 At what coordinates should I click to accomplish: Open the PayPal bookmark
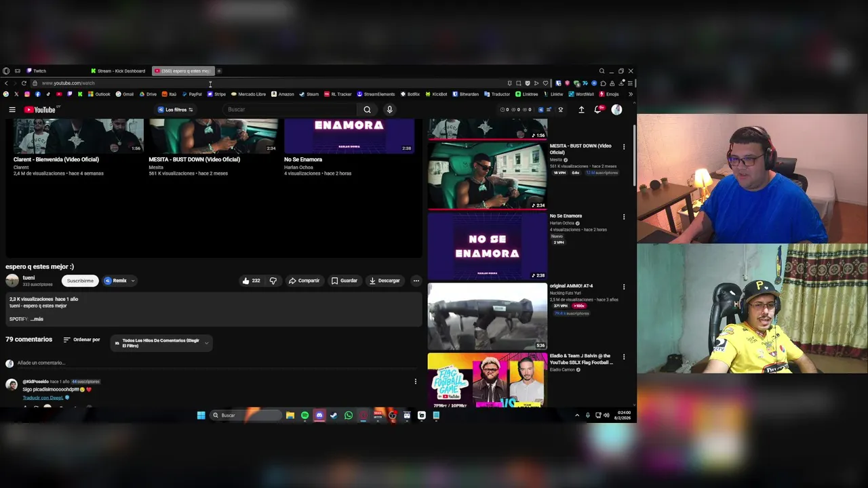click(191, 94)
